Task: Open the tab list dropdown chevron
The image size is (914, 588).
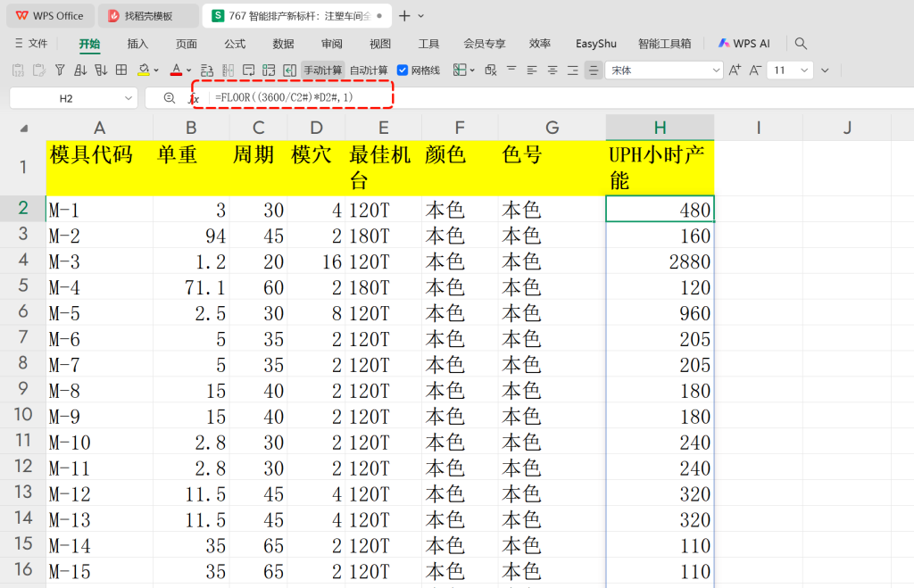Action: pos(421,16)
